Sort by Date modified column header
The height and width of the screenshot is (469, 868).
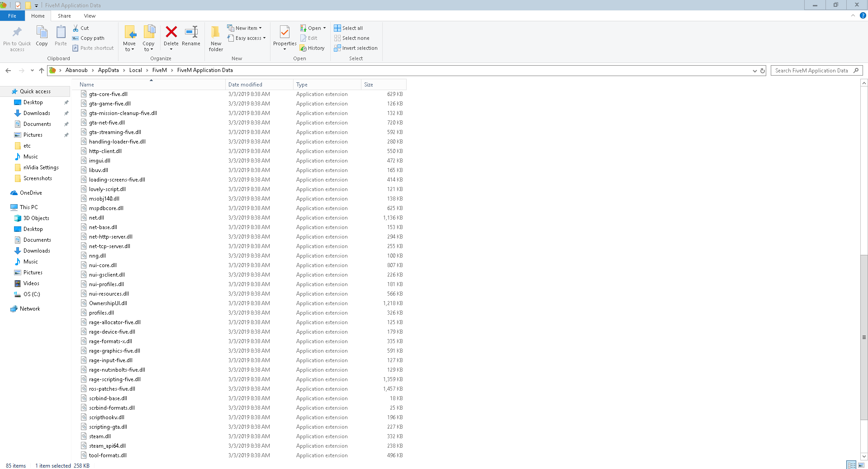coord(259,85)
